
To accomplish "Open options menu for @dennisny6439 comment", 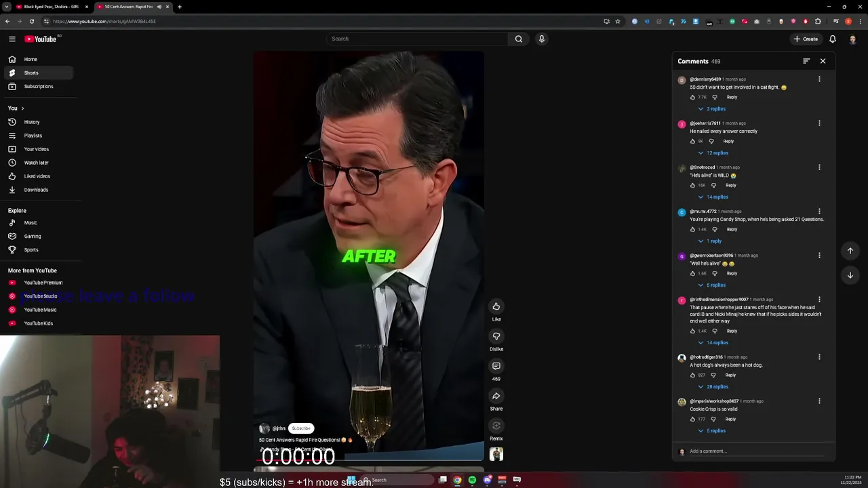I will tap(819, 79).
